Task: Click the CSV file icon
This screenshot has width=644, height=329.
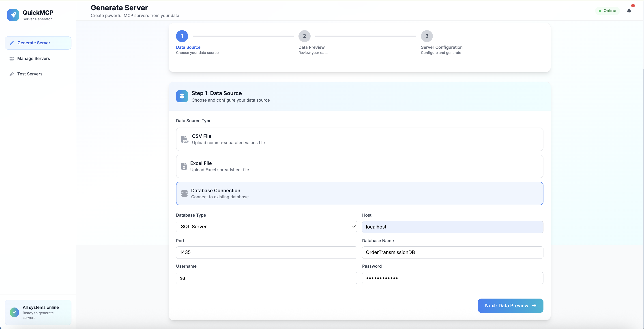Action: tap(184, 139)
